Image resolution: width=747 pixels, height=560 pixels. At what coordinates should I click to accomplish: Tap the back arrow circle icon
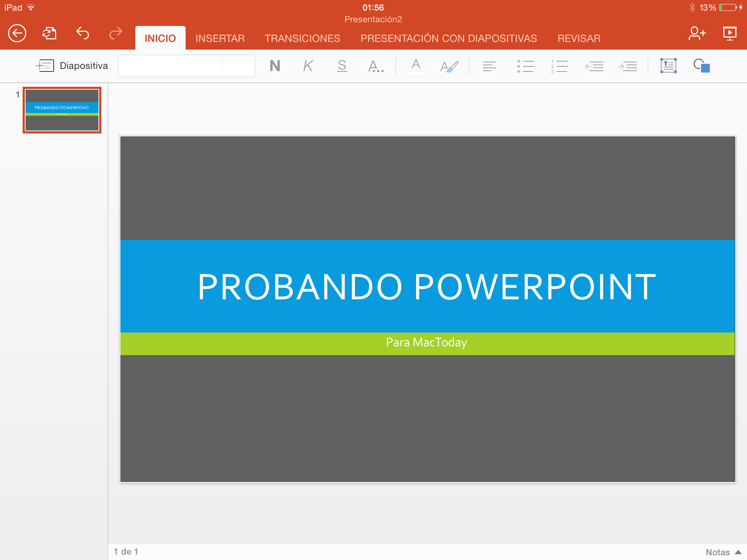pyautogui.click(x=17, y=34)
